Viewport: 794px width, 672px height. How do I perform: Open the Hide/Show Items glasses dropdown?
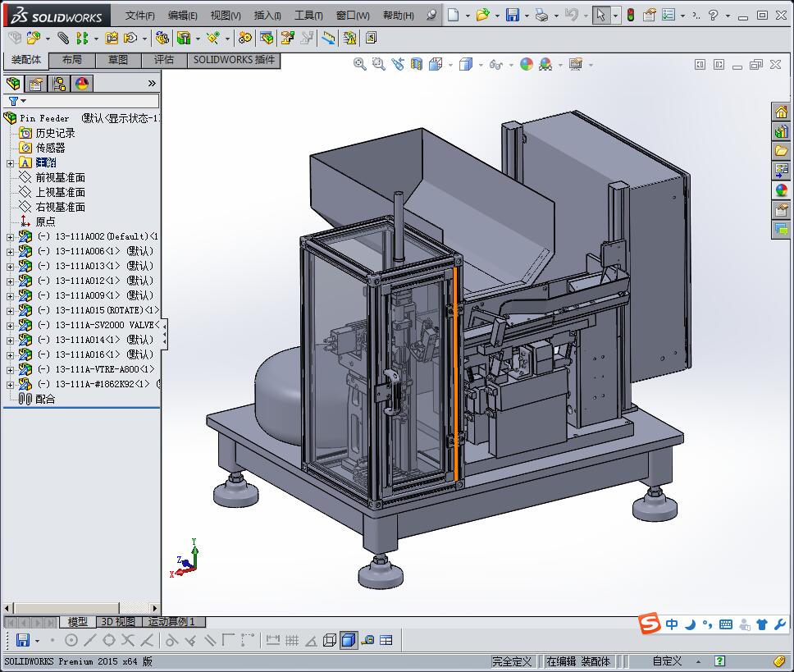tap(511, 65)
